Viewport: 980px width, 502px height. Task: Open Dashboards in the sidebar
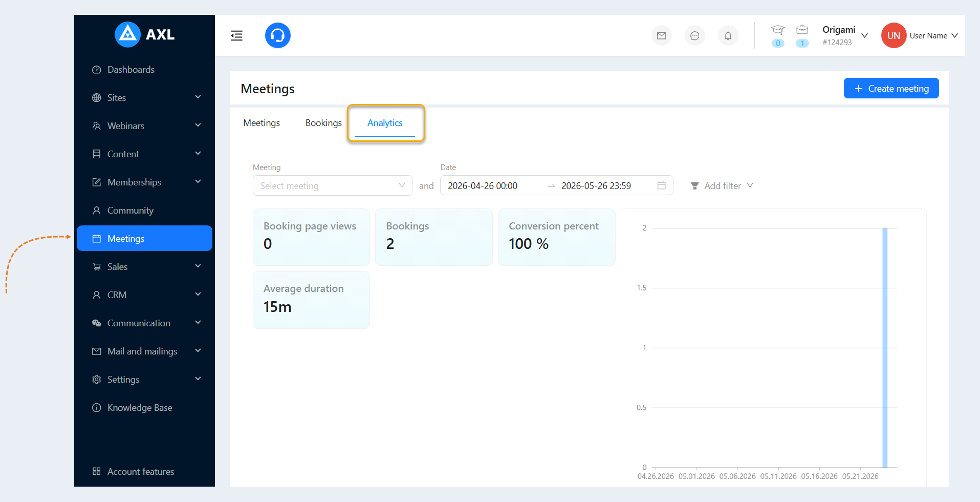pyautogui.click(x=144, y=70)
